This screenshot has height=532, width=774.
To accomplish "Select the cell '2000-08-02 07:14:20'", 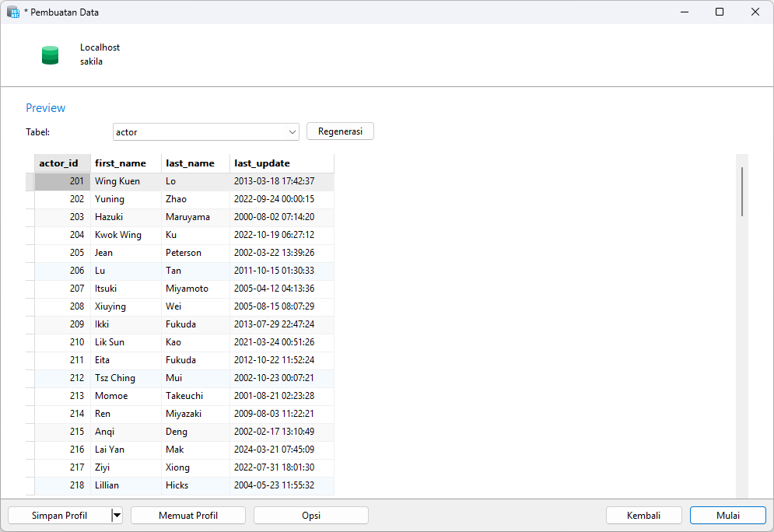I will (282, 217).
